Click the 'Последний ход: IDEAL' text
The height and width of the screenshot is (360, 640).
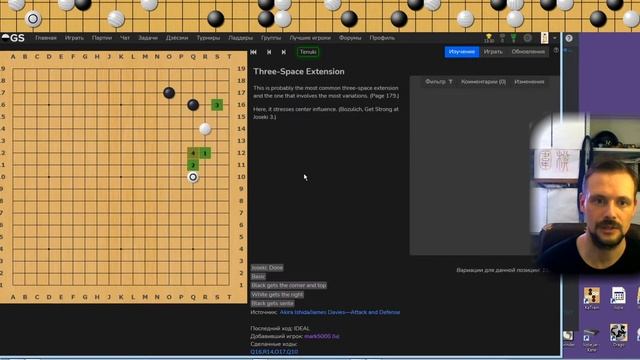(x=280, y=328)
